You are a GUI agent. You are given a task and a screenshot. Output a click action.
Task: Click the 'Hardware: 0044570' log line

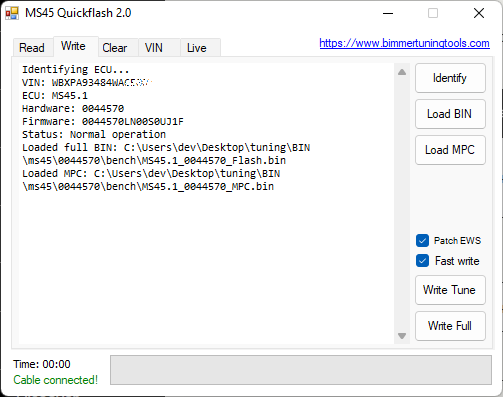pyautogui.click(x=73, y=109)
